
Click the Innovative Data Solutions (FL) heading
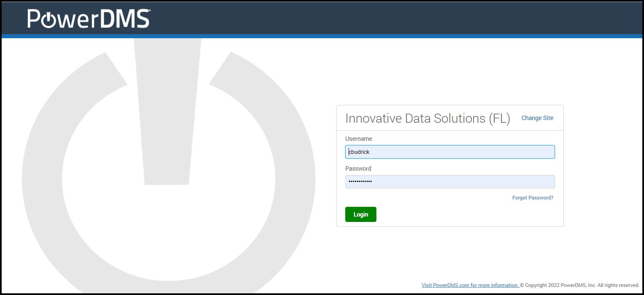pos(428,118)
